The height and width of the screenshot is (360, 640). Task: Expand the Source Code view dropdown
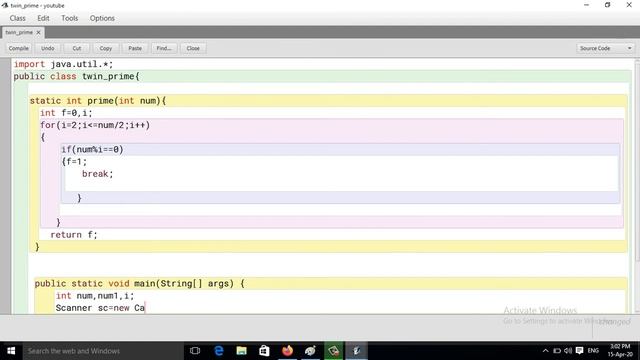(606, 48)
